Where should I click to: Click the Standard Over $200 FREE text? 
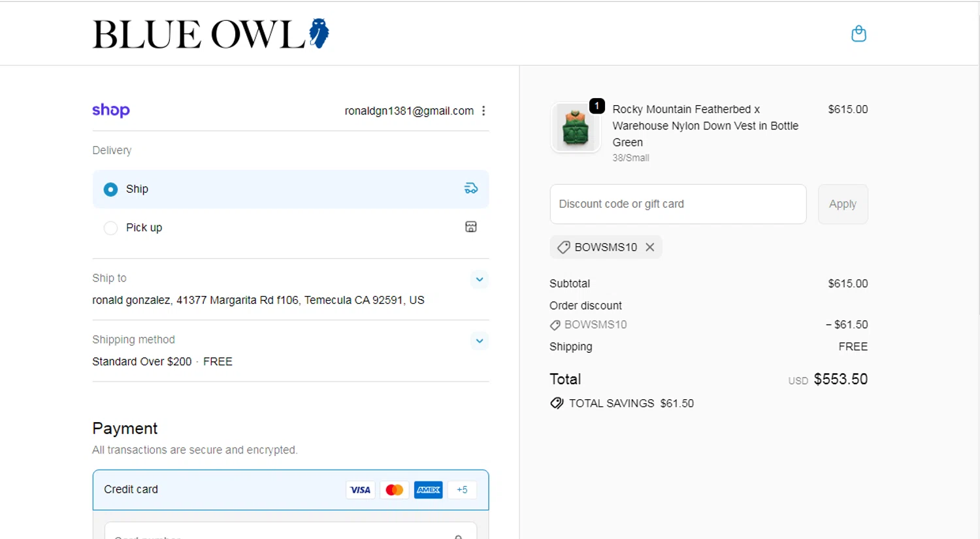(162, 361)
